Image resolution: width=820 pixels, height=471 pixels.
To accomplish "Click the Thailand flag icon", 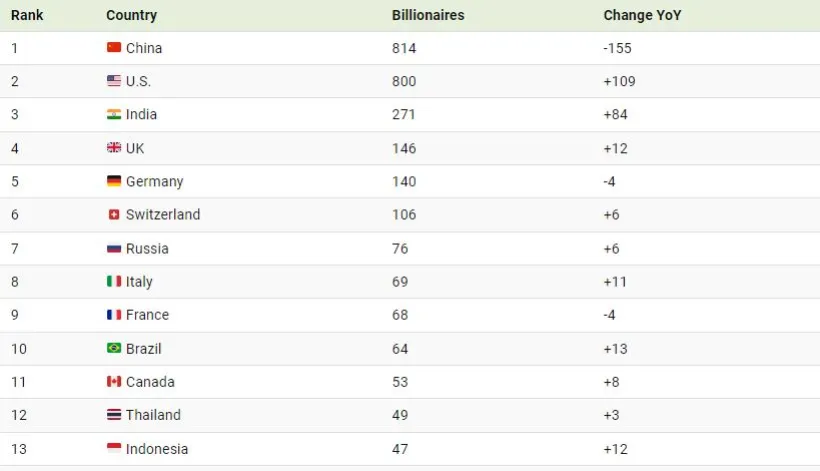I will coord(114,415).
